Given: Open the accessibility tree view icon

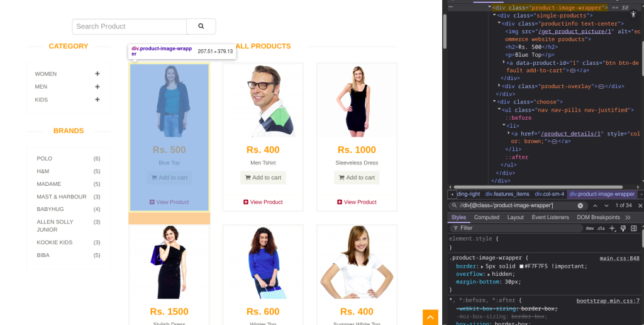Looking at the screenshot, I should coord(633,13).
